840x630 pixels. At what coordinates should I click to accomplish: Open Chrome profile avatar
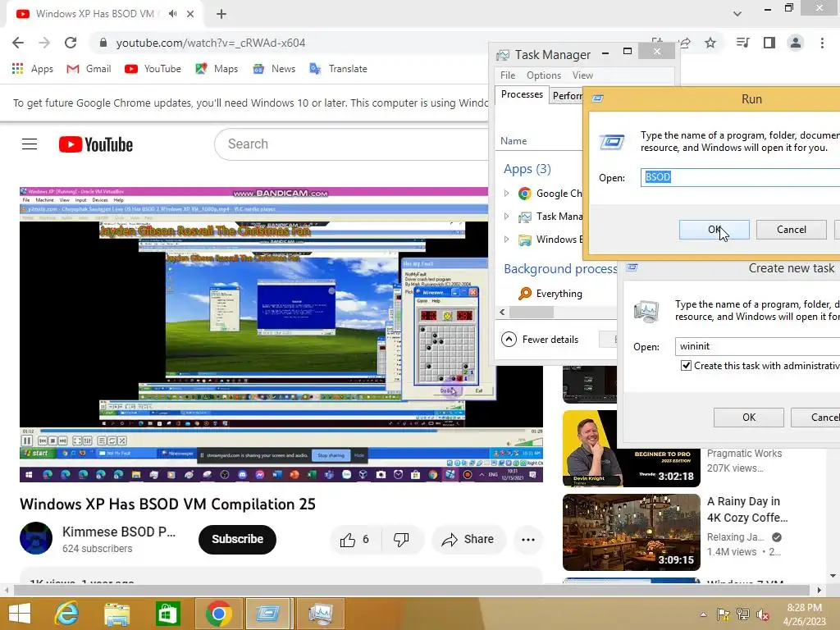(796, 43)
